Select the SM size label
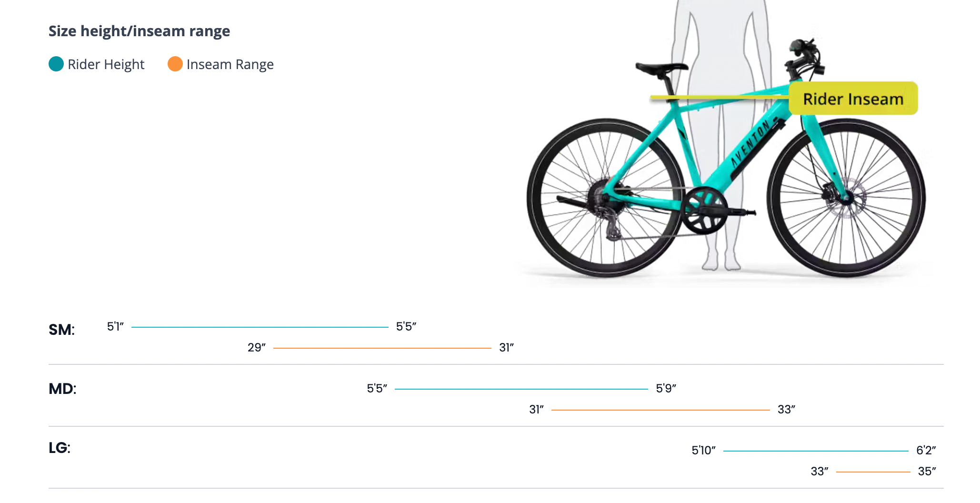This screenshot has width=980, height=503. tap(62, 330)
